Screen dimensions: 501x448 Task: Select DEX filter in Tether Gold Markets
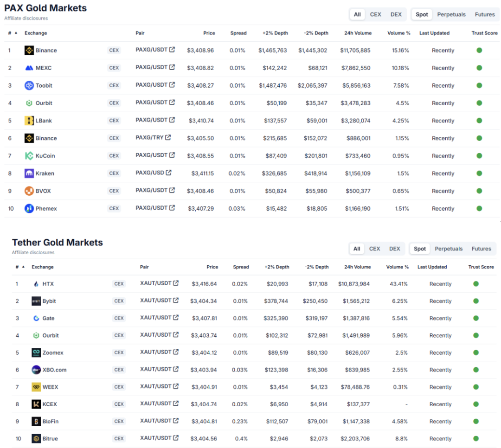click(394, 249)
